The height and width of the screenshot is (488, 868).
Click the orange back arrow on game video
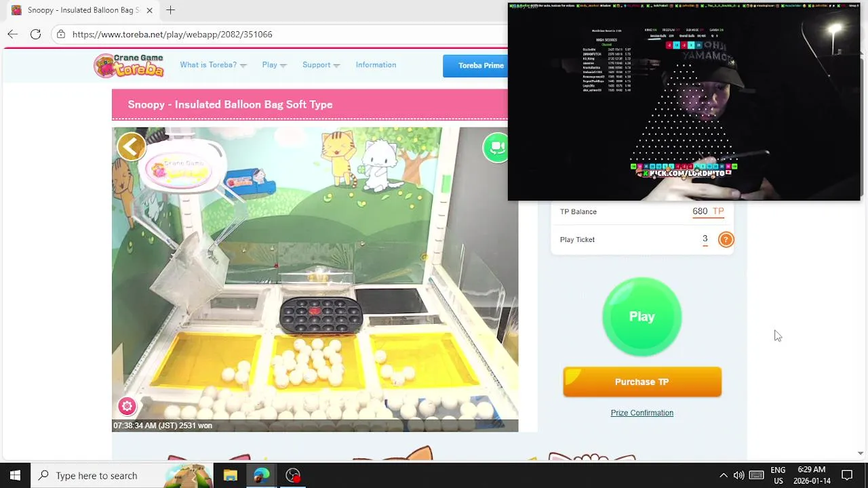[x=132, y=146]
